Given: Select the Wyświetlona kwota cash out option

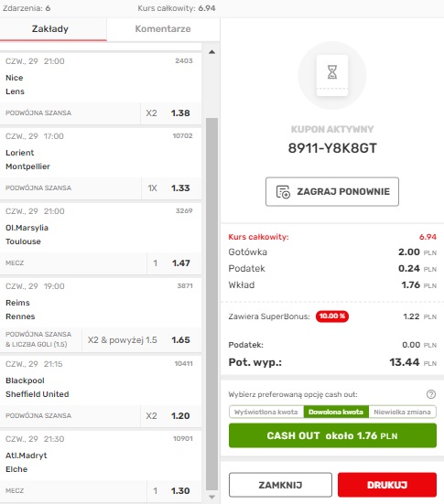Looking at the screenshot, I should [x=266, y=412].
